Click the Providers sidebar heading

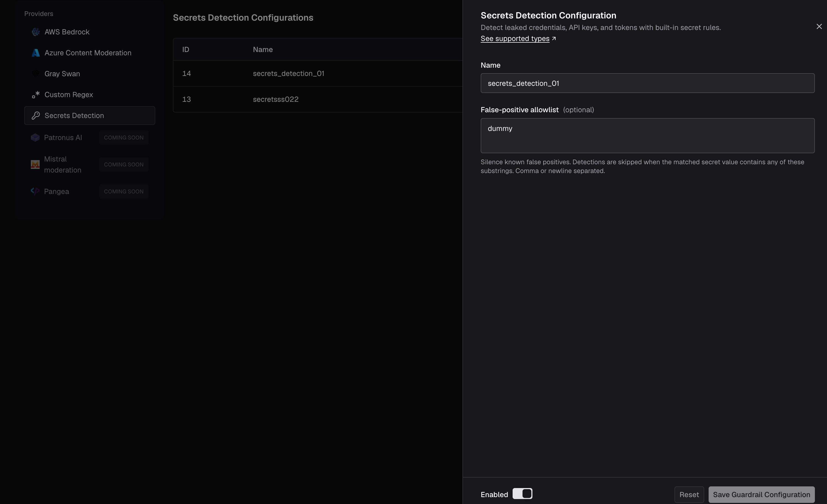tap(39, 14)
